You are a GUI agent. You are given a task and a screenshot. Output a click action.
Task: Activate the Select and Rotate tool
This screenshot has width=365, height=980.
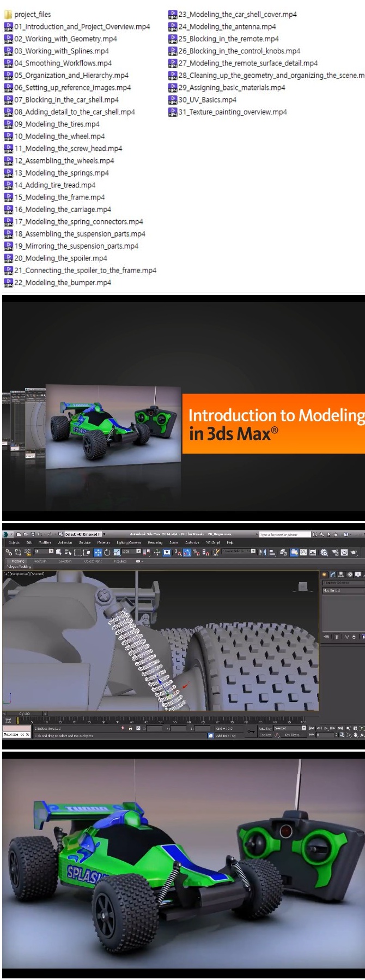pos(107,552)
